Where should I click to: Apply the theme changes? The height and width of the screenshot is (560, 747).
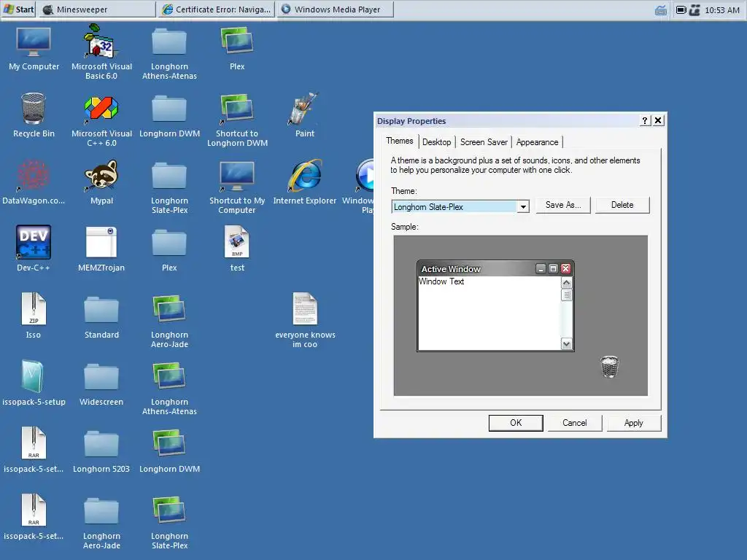(634, 423)
